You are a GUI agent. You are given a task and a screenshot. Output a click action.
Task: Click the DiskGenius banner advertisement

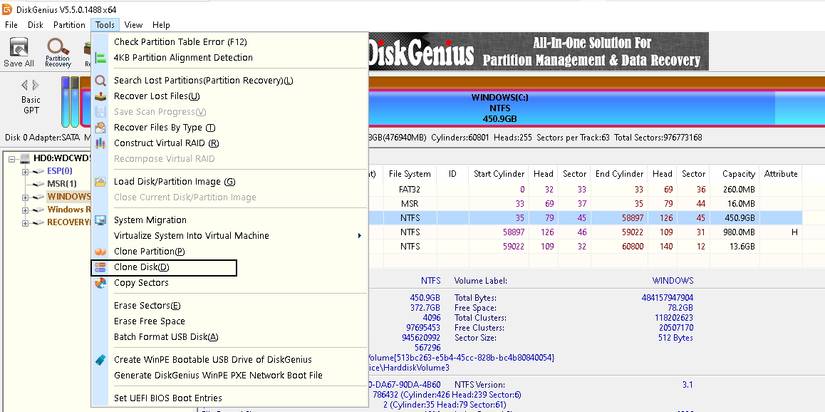click(x=538, y=51)
